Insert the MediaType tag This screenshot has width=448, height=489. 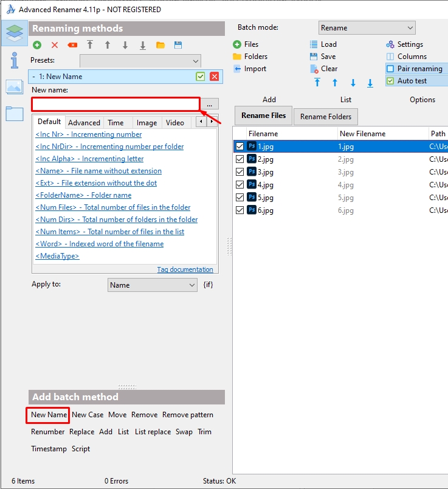tap(57, 256)
